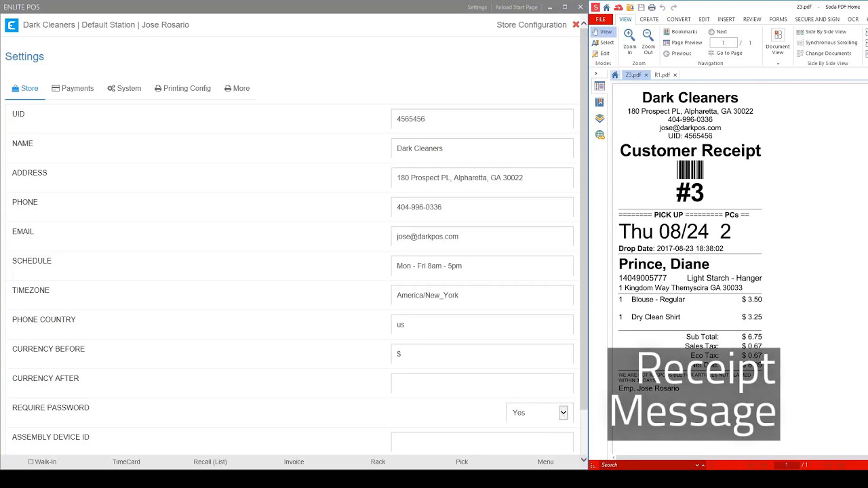Click the open folder icon in Soda PDF
The image size is (868, 488).
630,7
